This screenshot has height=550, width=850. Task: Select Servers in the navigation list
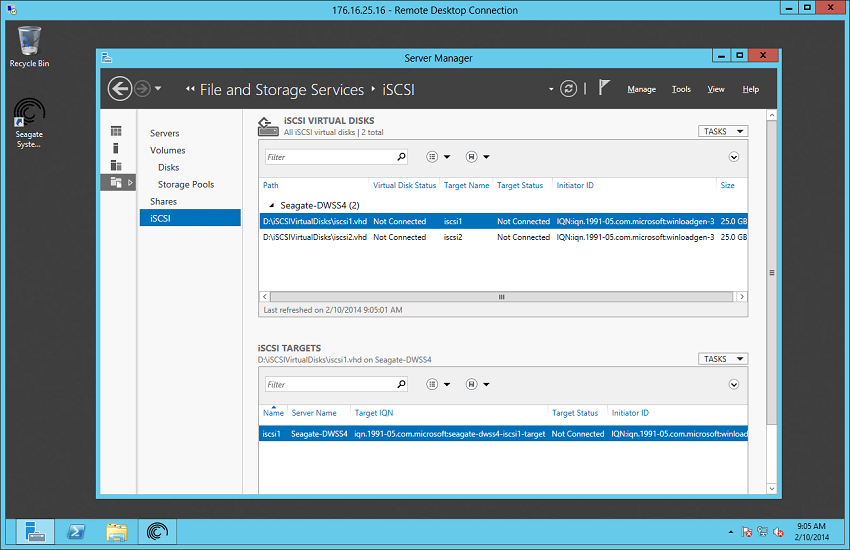[165, 133]
